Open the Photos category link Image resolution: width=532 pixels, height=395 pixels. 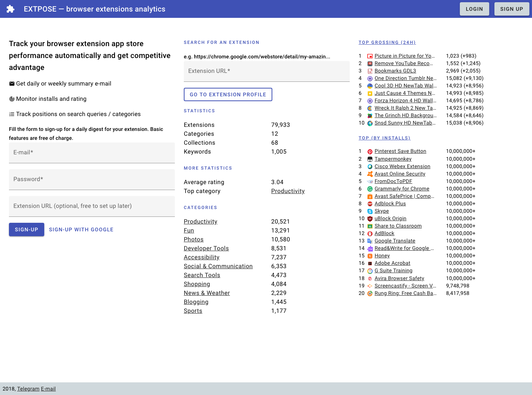194,240
